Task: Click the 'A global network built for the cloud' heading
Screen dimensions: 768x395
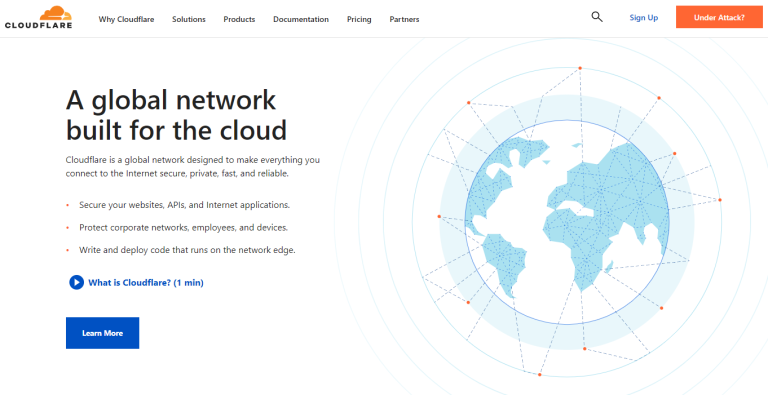Action: point(176,115)
